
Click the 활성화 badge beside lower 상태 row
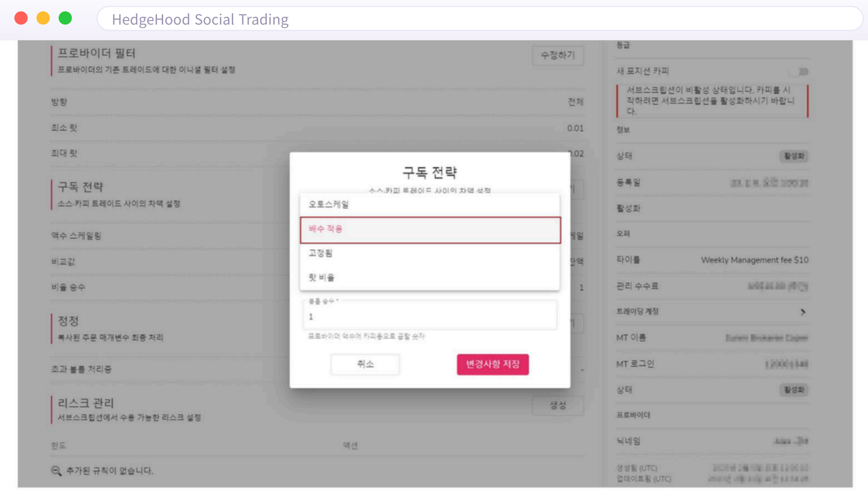(794, 390)
